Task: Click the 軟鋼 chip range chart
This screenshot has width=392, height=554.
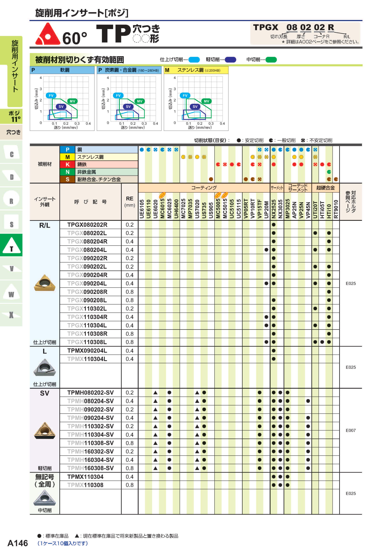Action: click(x=62, y=99)
